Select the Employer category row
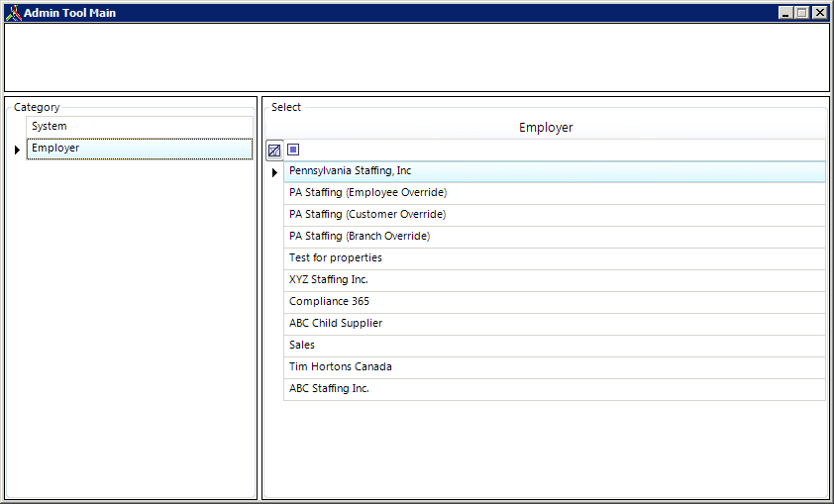The image size is (834, 504). tap(140, 149)
